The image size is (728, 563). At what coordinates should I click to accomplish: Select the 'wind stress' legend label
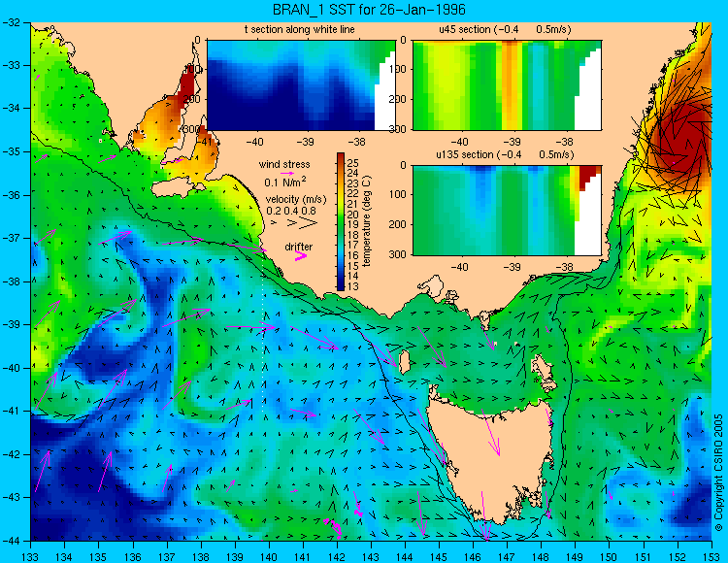click(284, 164)
